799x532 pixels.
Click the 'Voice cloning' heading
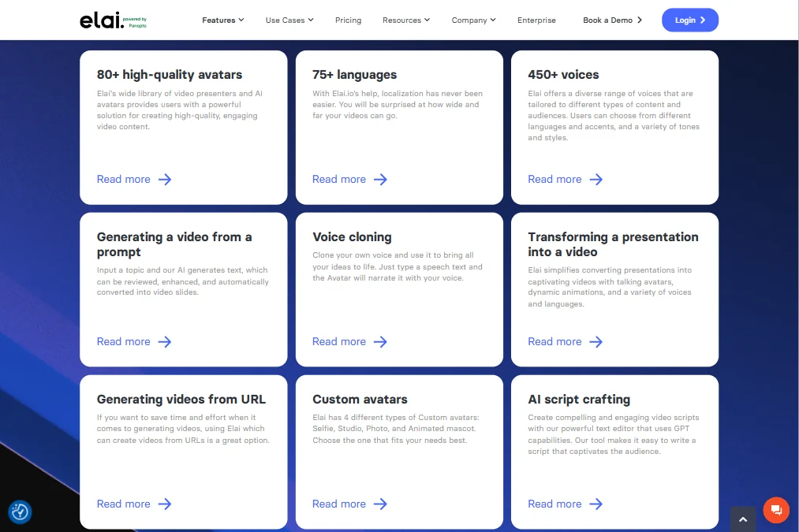[352, 237]
